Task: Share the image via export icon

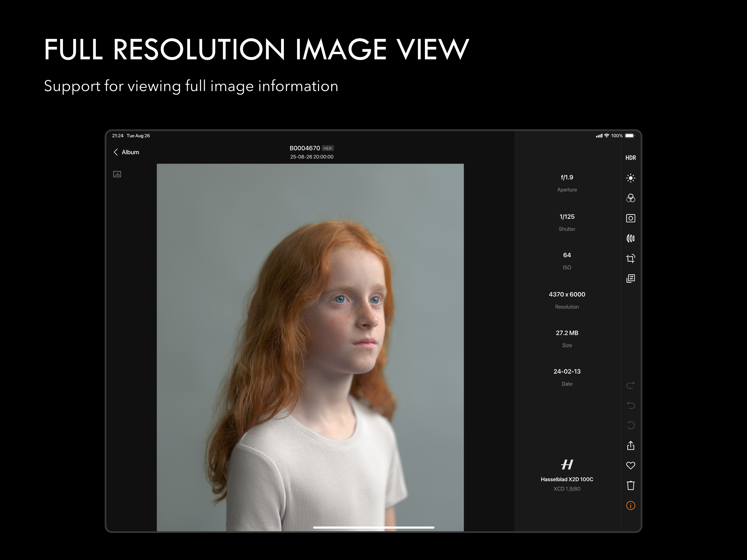Action: (630, 445)
